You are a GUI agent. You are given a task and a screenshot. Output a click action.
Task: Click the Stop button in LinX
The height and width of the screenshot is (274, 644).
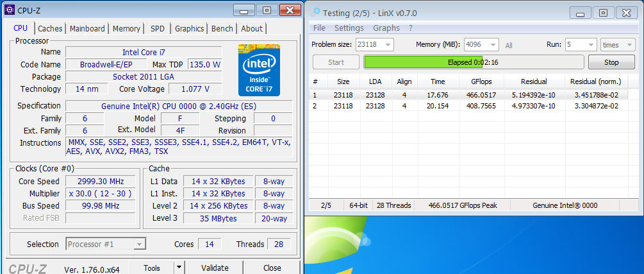611,62
